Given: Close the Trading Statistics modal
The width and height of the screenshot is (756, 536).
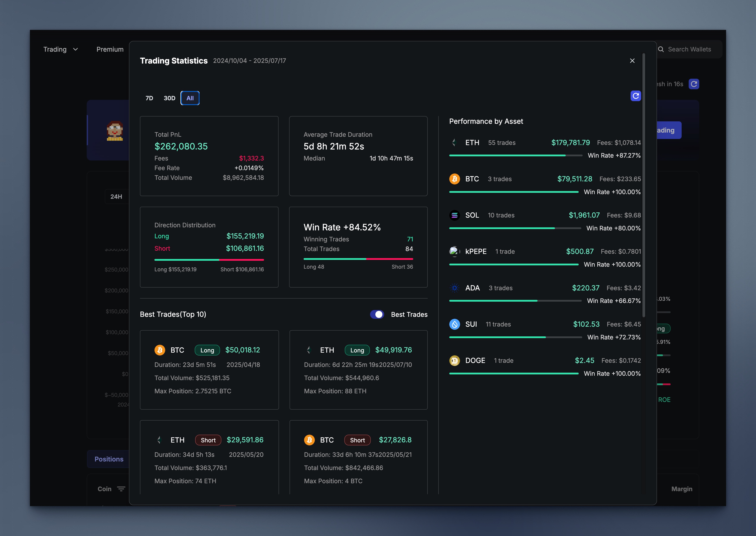Looking at the screenshot, I should coord(632,61).
